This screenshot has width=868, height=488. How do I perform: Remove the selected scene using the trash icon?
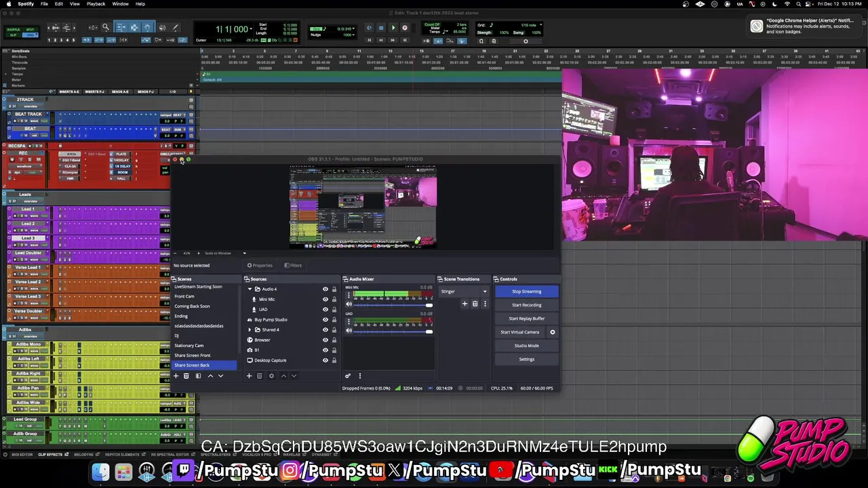[x=186, y=375]
